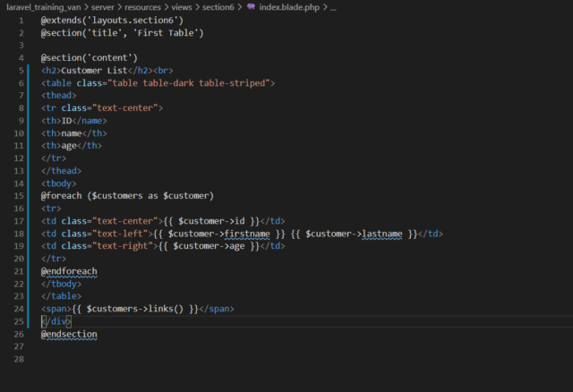Screen dimensions: 573x392
Task: Open the laravel_training_van breadcrumb
Action: (x=44, y=7)
